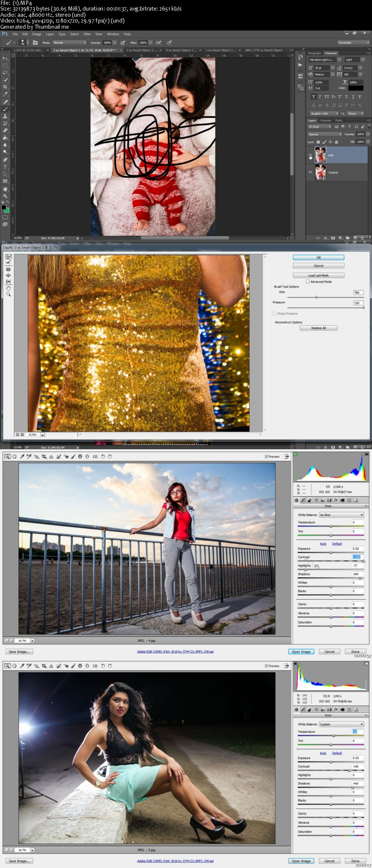372x868 pixels.
Task: Toggle highlight clipping warning on 5.jpg histogram
Action: click(367, 663)
